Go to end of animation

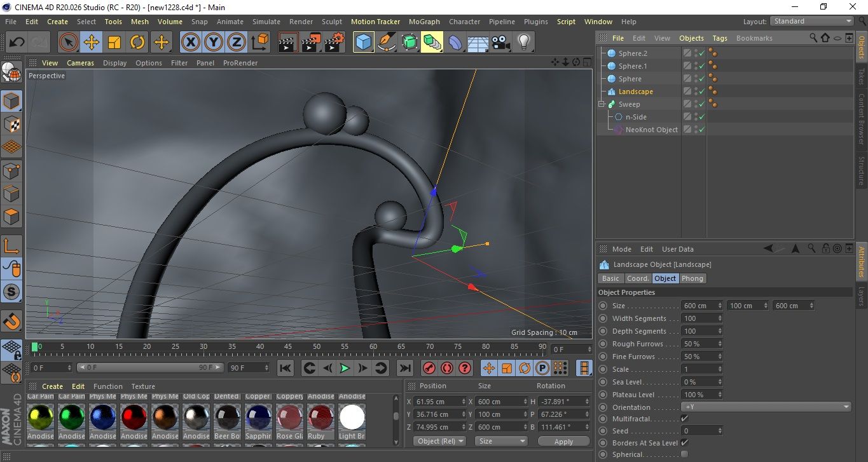tap(404, 368)
